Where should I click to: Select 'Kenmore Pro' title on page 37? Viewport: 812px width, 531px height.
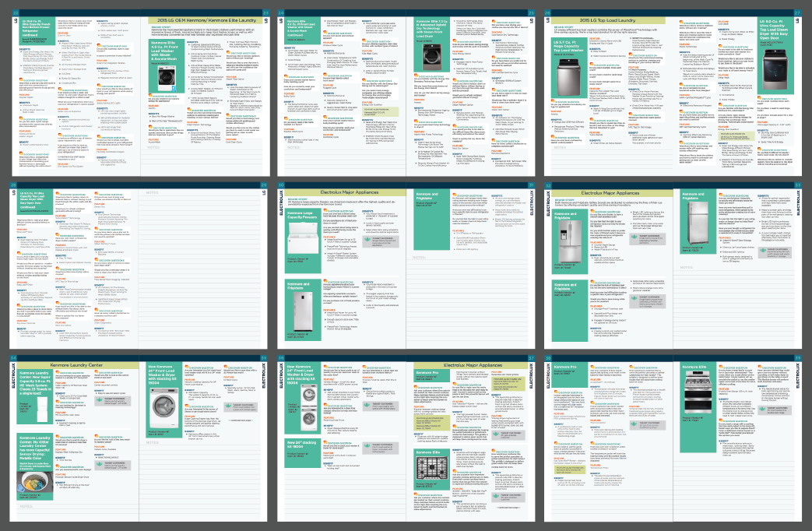click(427, 372)
